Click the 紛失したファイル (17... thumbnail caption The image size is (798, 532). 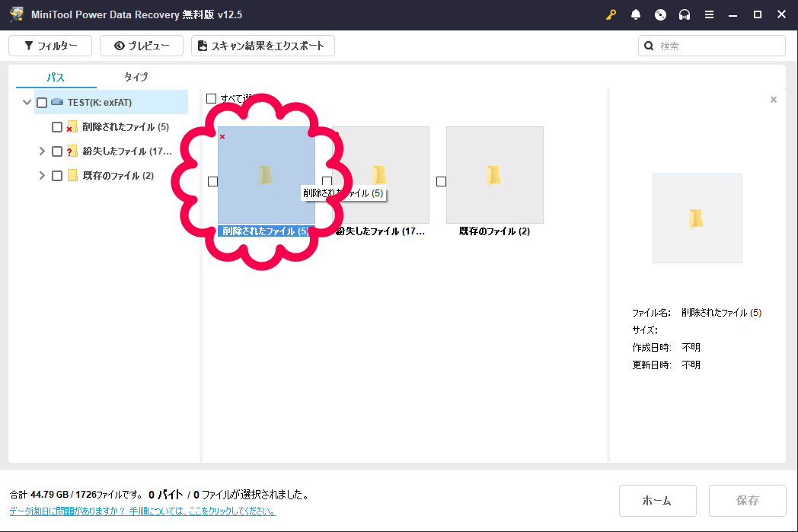(380, 231)
